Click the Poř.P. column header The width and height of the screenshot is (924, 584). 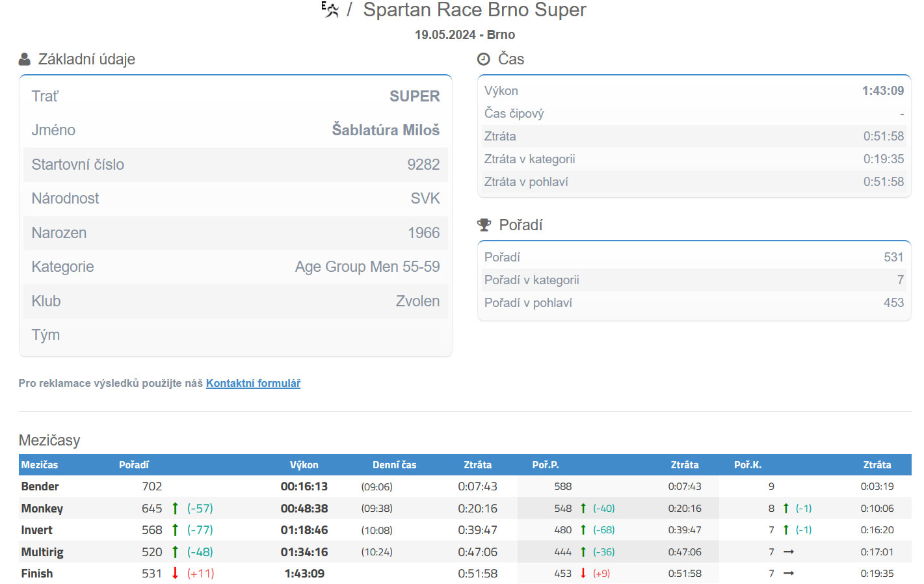click(546, 465)
